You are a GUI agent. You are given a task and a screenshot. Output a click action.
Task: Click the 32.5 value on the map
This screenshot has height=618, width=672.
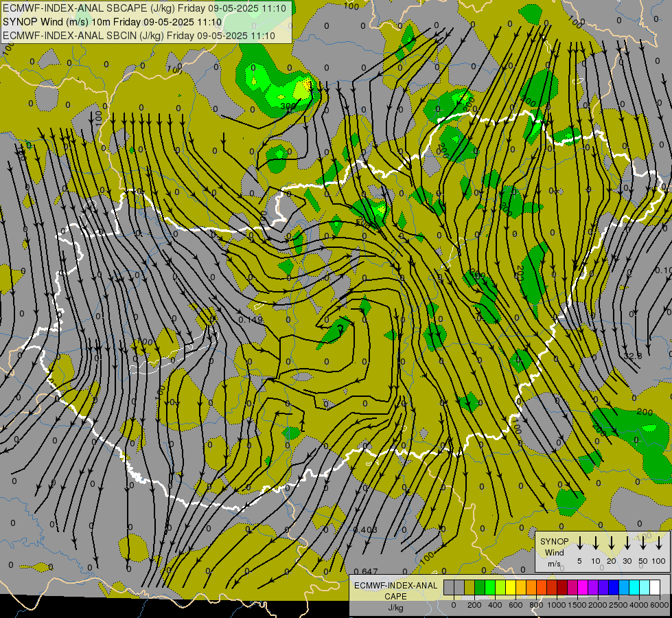[x=633, y=356]
